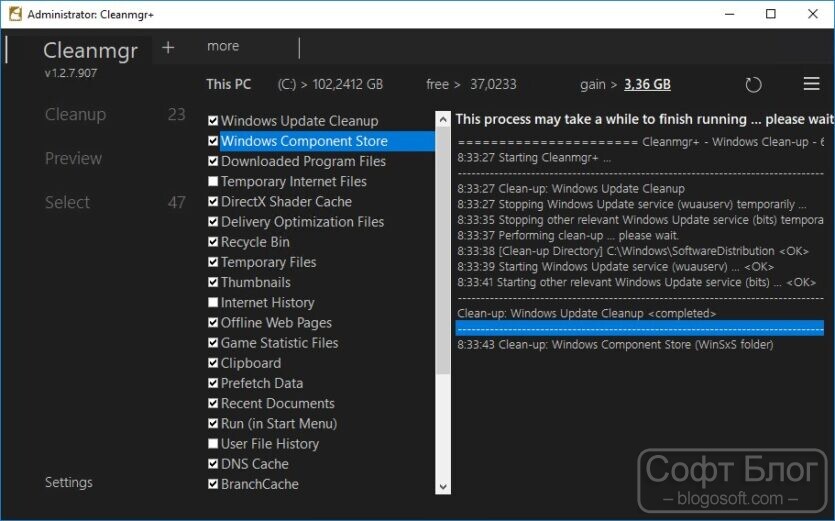Click the Performing clean-up please wait log line

tap(568, 235)
